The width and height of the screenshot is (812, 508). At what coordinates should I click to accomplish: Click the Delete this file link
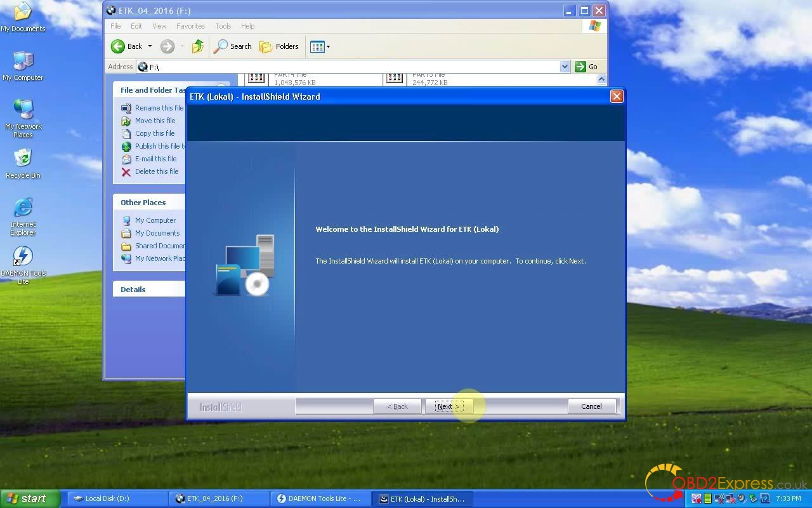(x=156, y=171)
